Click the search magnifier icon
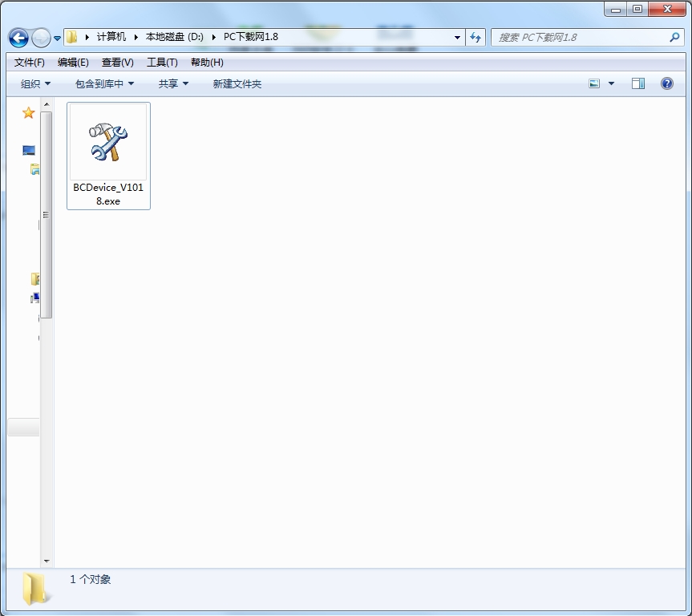 pyautogui.click(x=674, y=38)
